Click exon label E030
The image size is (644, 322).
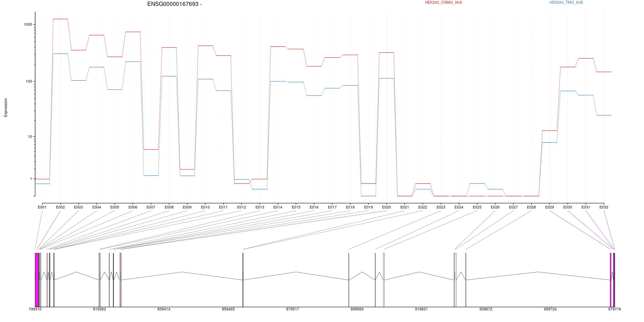[x=568, y=207]
